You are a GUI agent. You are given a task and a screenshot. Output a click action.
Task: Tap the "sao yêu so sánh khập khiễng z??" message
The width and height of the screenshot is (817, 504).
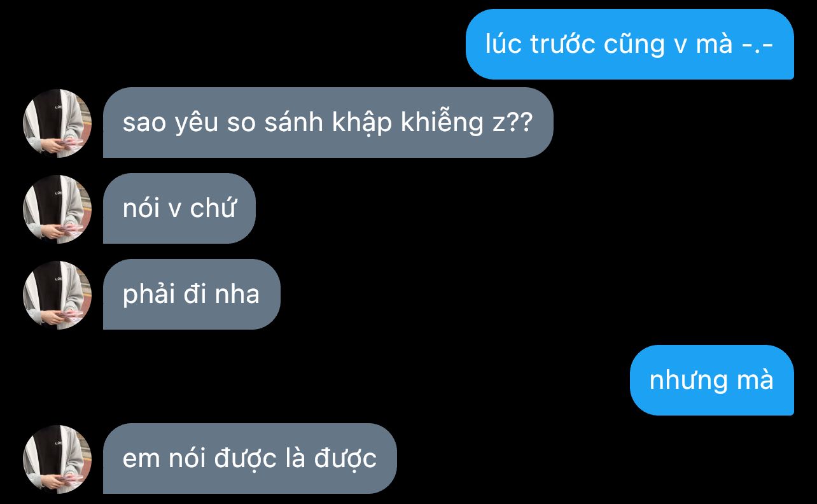(328, 122)
